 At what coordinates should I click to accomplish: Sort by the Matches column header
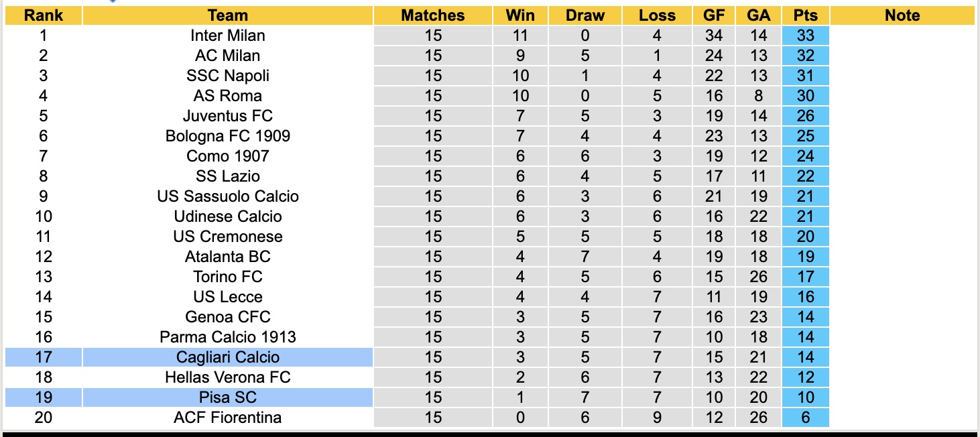[x=433, y=15]
